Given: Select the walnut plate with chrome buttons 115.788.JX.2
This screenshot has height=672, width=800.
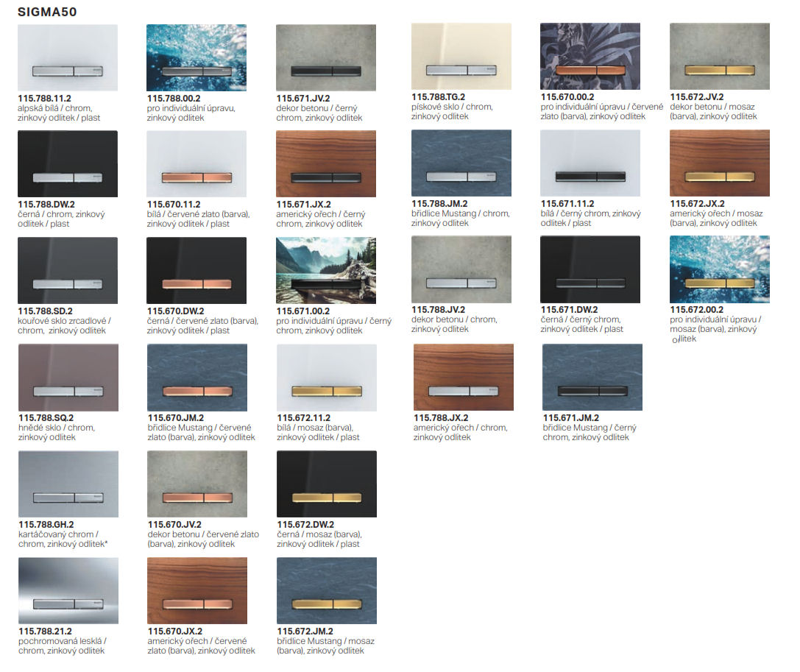Looking at the screenshot, I should pos(463,377).
